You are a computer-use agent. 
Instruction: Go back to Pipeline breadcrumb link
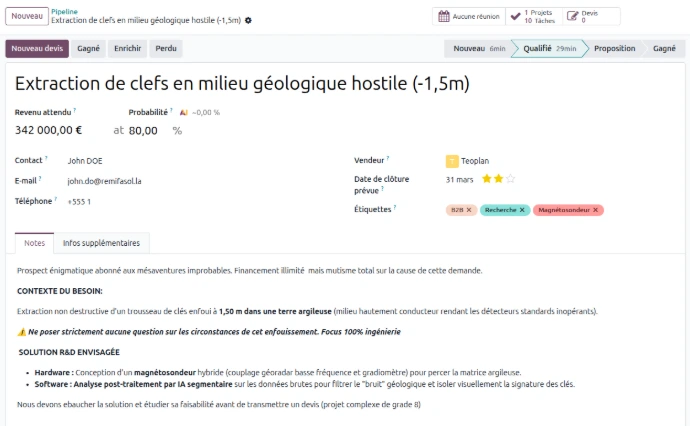click(65, 9)
